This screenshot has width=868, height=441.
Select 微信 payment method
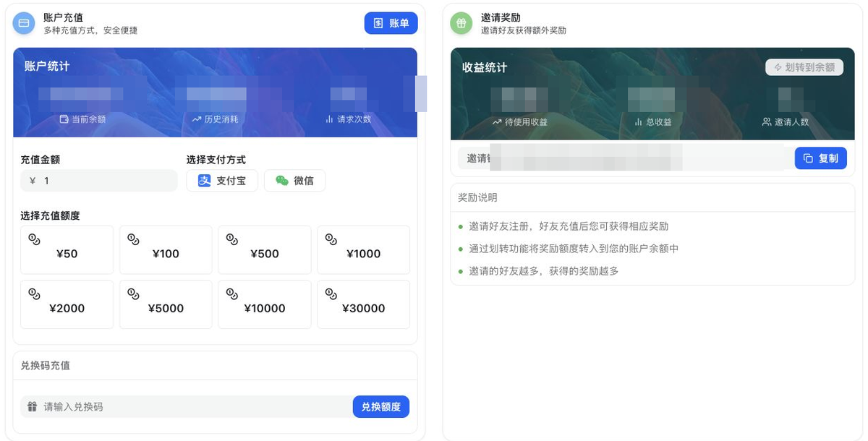click(294, 181)
